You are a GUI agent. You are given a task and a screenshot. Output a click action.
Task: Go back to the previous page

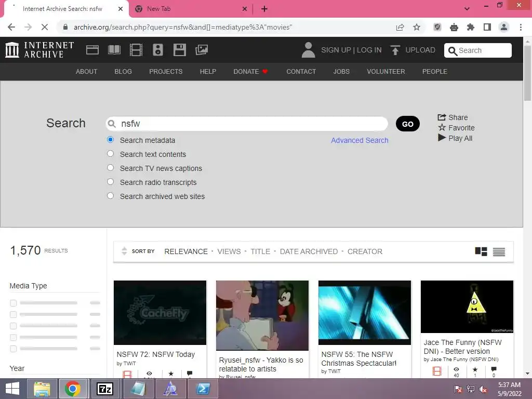pyautogui.click(x=11, y=27)
